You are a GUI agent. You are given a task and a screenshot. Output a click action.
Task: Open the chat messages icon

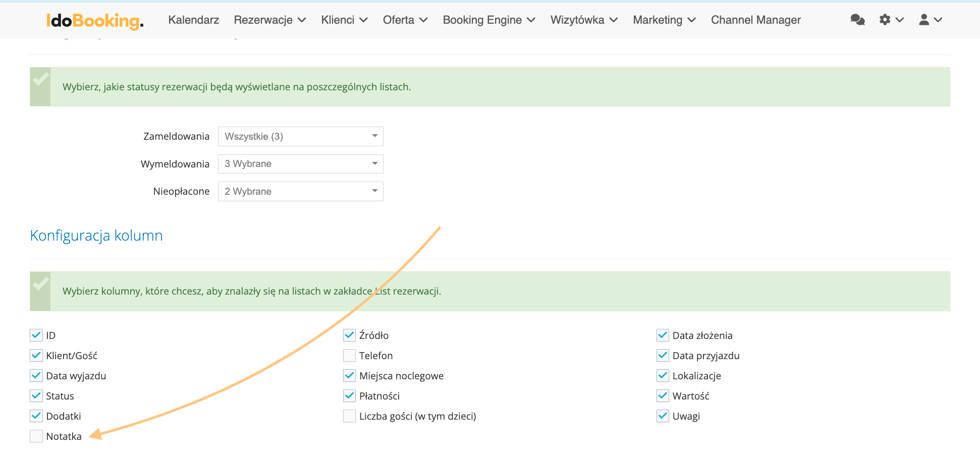pyautogui.click(x=857, y=20)
